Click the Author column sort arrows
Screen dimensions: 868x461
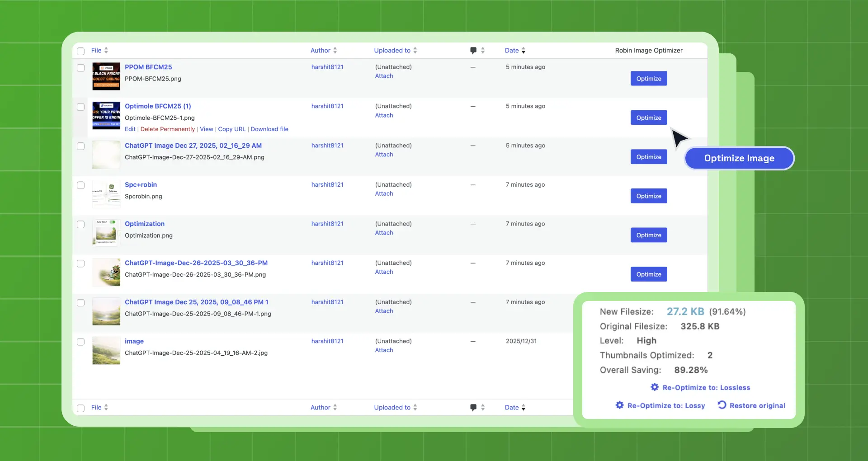click(x=335, y=50)
